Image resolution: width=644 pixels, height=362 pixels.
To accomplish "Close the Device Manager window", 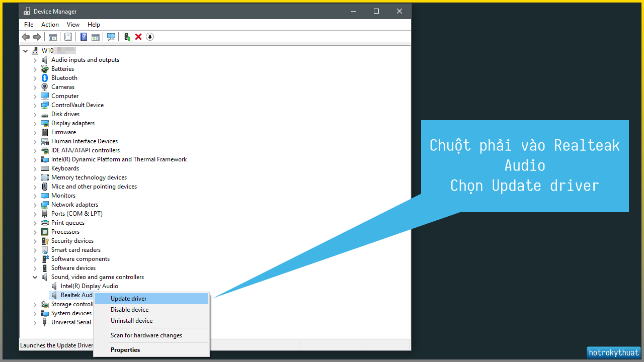I will (x=399, y=11).
